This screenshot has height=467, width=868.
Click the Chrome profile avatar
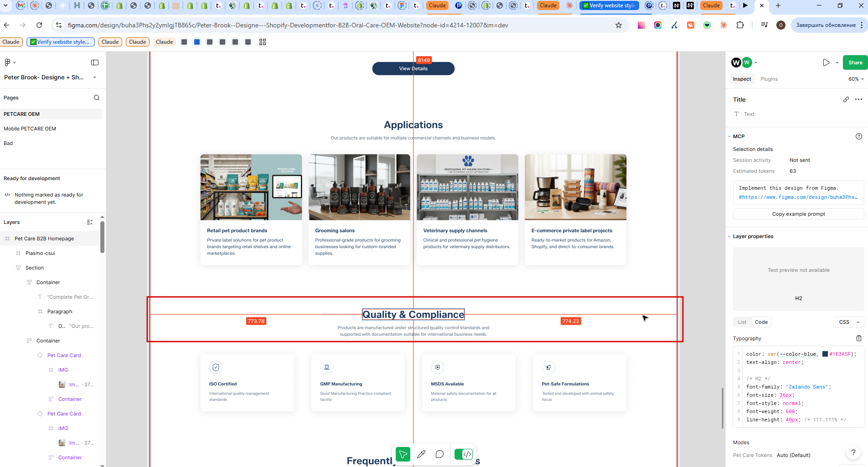pos(781,25)
